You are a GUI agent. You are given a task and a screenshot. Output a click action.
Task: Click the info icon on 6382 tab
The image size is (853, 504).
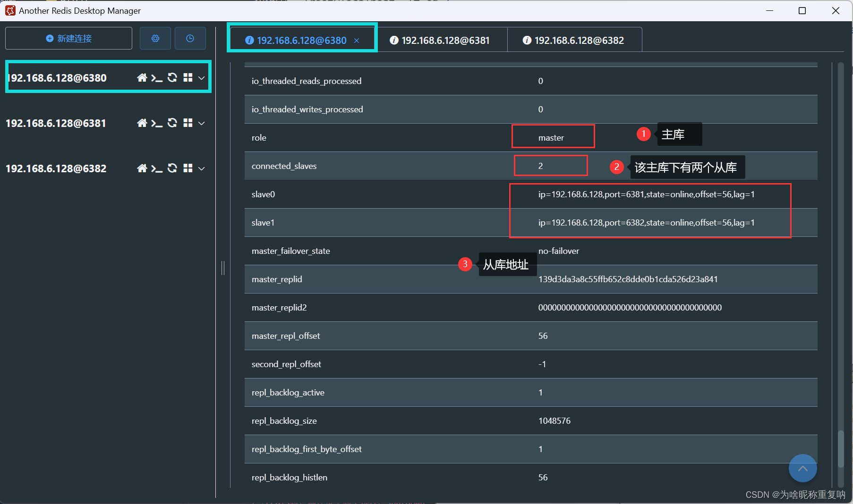(x=527, y=41)
